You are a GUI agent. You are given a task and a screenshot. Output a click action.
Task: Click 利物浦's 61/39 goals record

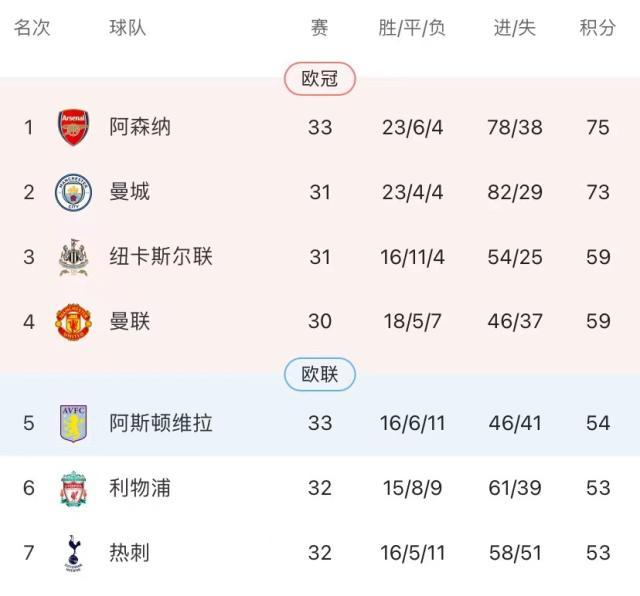pos(515,488)
